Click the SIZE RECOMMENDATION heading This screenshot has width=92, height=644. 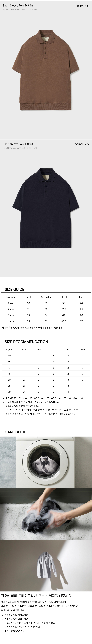coord(26,342)
